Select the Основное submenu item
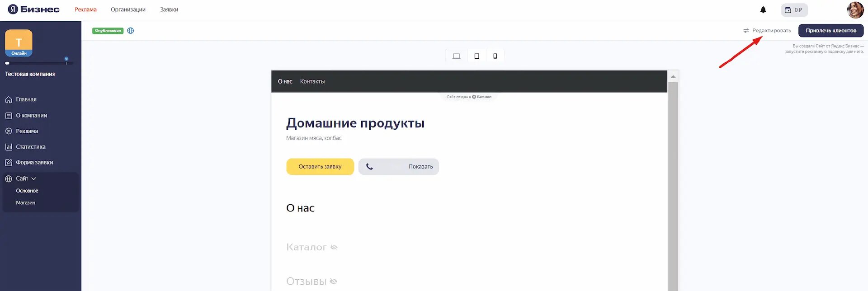Screen dimensions: 868x291 click(x=27, y=191)
